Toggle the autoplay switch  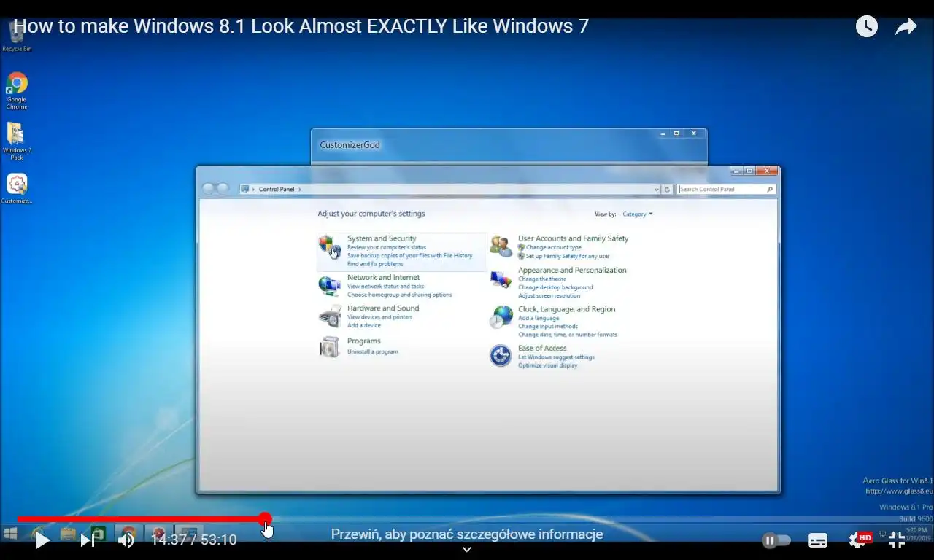click(776, 540)
